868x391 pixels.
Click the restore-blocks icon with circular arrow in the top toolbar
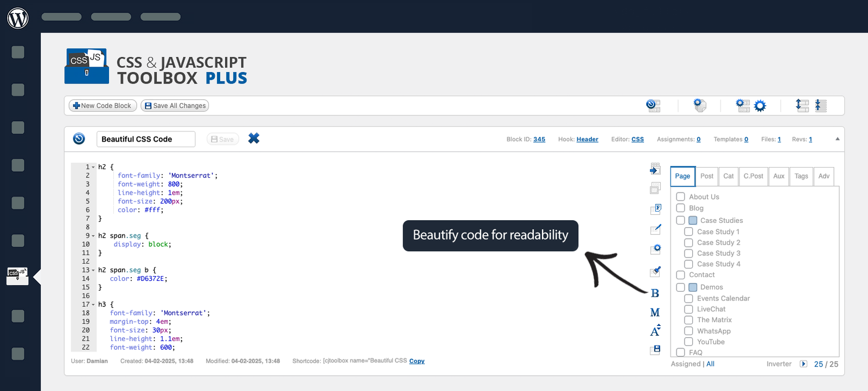[x=653, y=106]
